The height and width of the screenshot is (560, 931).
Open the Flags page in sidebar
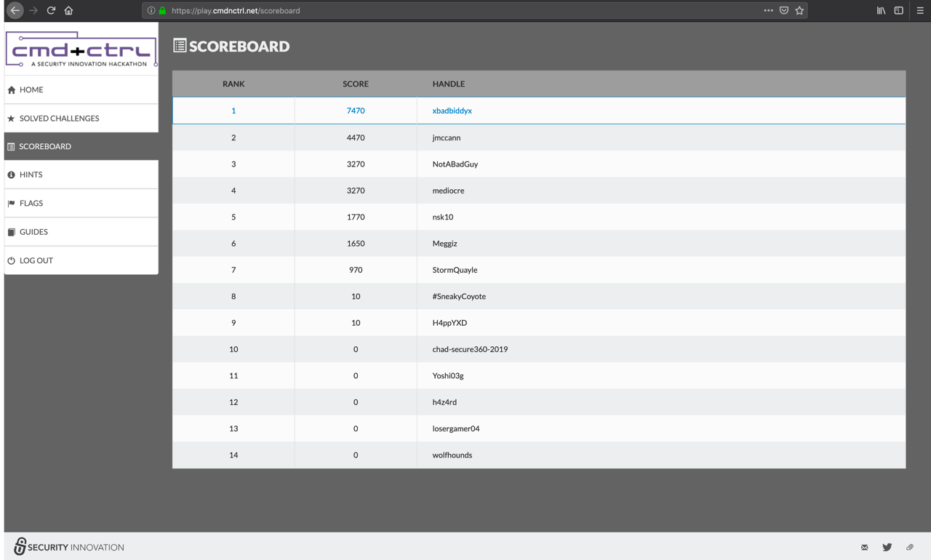pos(31,203)
